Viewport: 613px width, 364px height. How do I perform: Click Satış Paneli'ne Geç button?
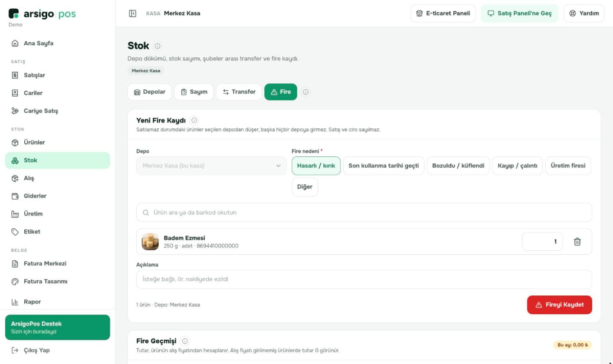coord(520,13)
